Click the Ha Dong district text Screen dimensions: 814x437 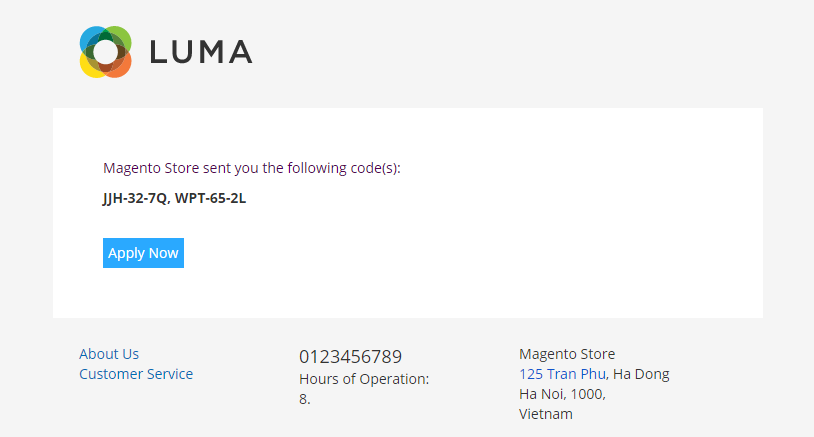(641, 374)
